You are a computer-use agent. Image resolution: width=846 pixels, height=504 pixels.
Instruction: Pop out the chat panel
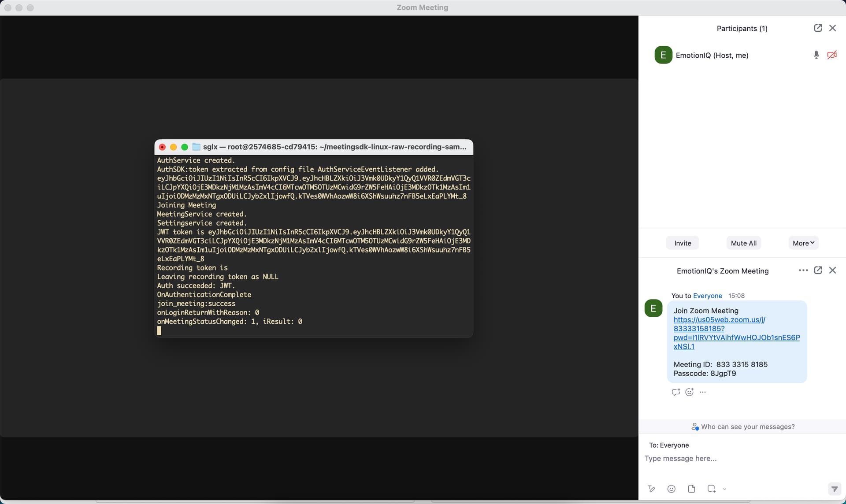coord(818,270)
